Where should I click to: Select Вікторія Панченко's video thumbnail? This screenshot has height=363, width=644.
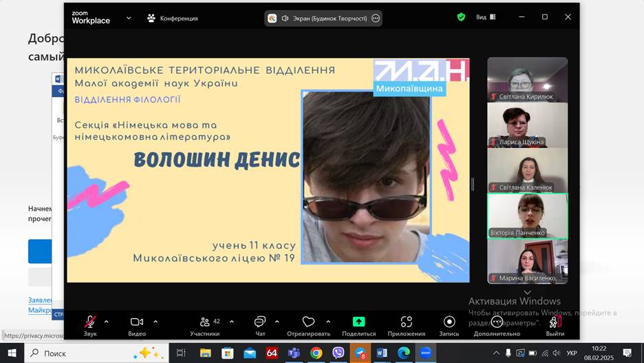pos(527,216)
